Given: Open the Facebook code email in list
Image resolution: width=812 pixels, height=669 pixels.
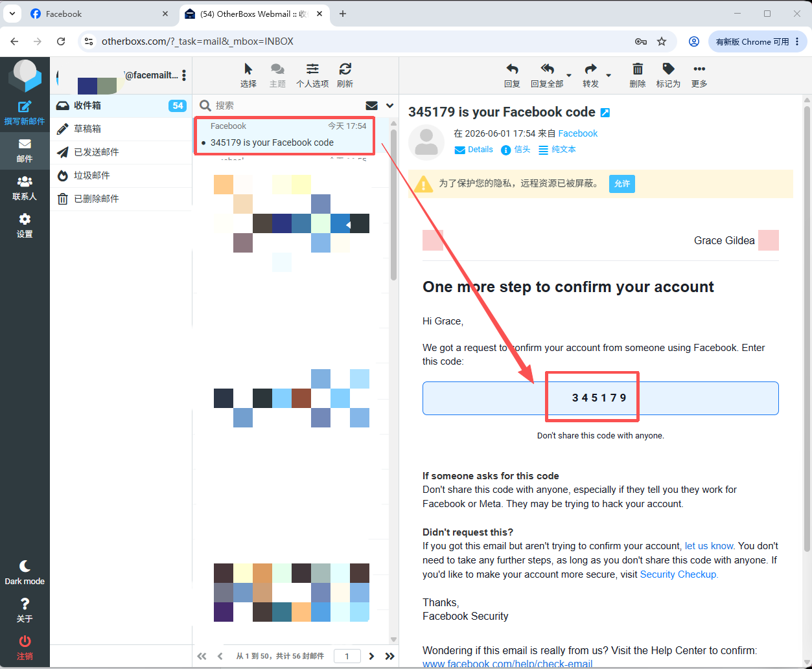Looking at the screenshot, I should (284, 135).
